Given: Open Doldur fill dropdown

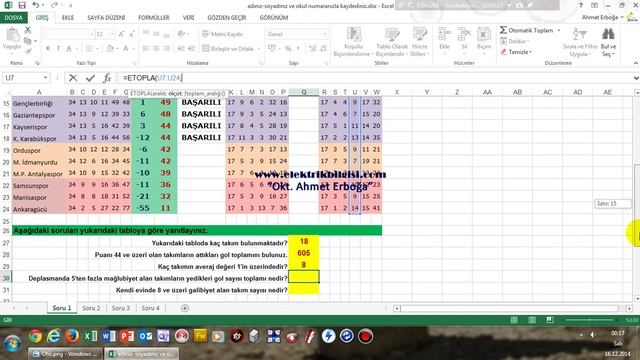Looking at the screenshot, I should (x=515, y=41).
